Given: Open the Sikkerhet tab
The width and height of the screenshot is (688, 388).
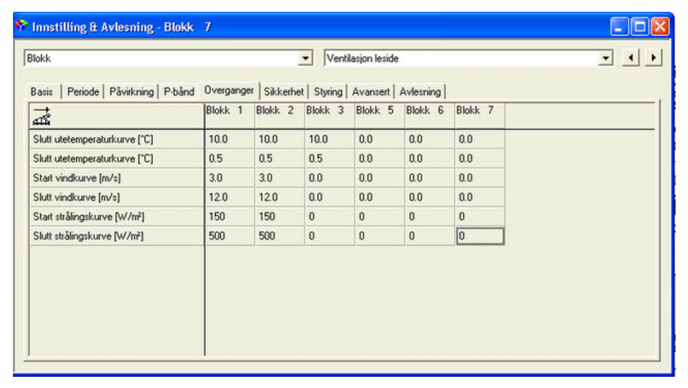Looking at the screenshot, I should coord(283,92).
